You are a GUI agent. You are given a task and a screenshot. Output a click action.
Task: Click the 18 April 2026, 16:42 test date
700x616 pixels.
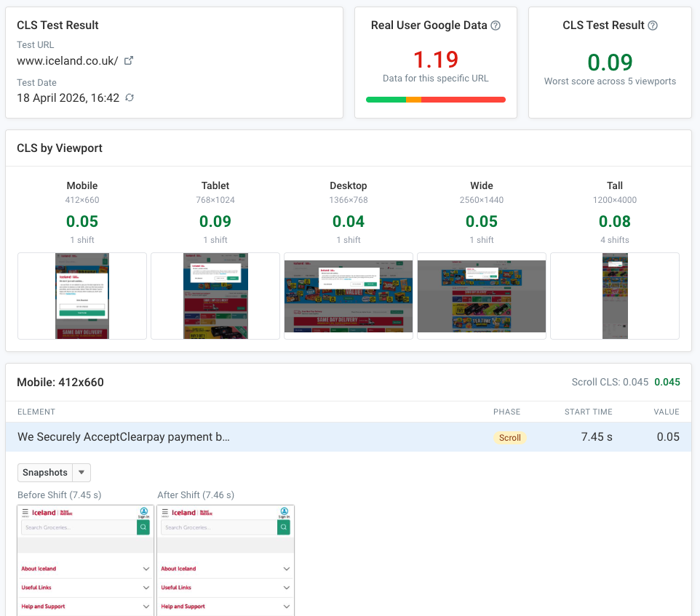pyautogui.click(x=68, y=97)
